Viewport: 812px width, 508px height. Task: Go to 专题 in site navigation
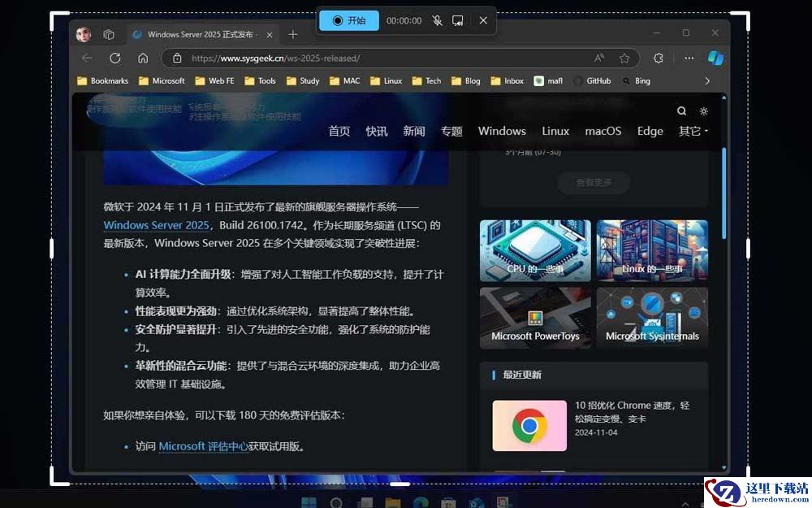(451, 131)
